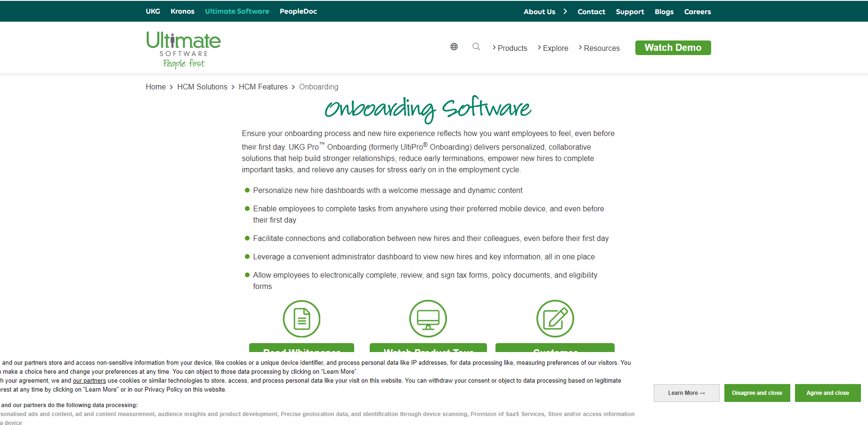Open HCM Features breadcrumb link

(263, 87)
